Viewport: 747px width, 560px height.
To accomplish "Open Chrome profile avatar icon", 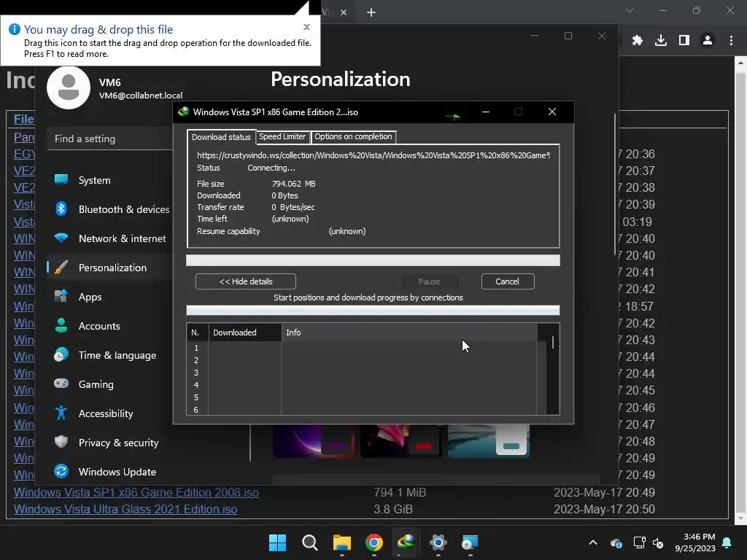I will pos(708,41).
